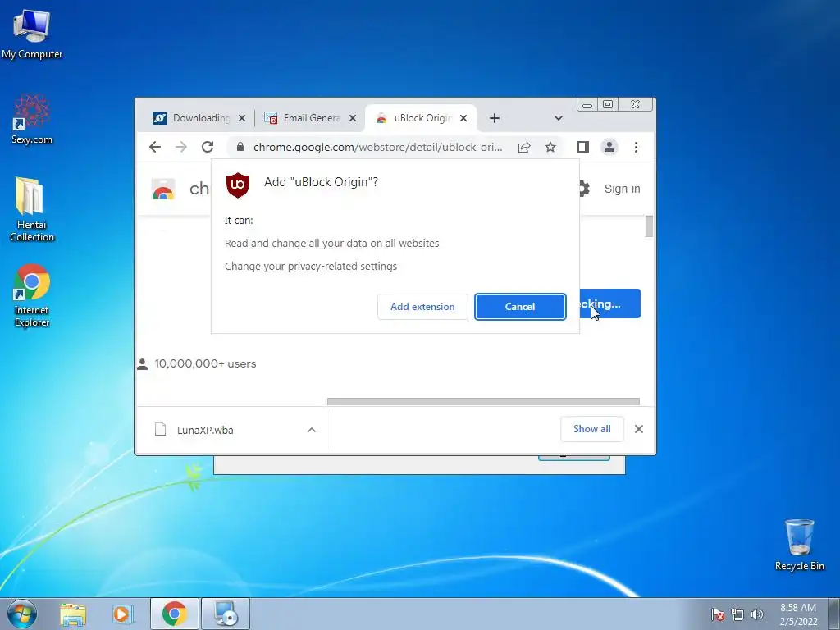Close the uBlock Origin tab
The width and height of the screenshot is (840, 630).
(463, 118)
